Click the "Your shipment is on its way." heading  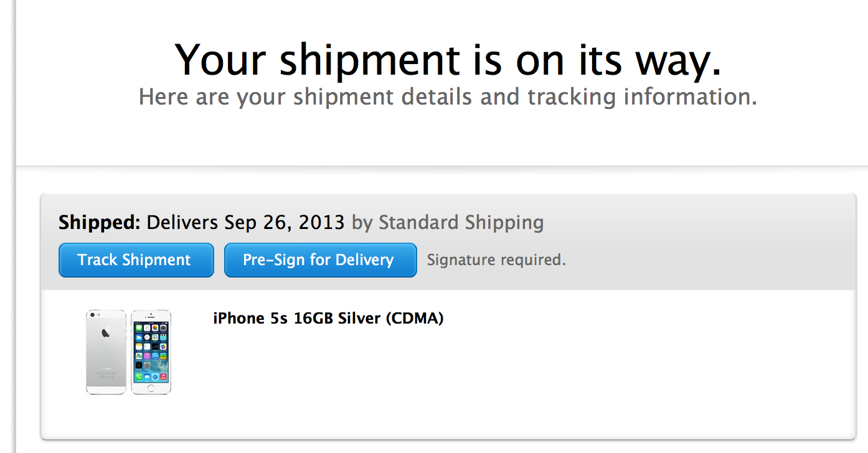448,60
